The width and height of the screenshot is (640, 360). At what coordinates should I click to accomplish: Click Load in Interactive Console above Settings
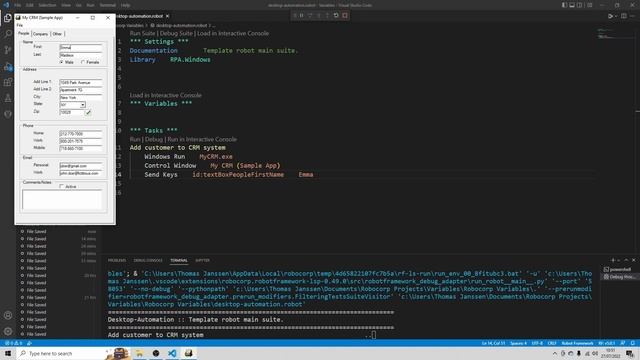tap(233, 33)
